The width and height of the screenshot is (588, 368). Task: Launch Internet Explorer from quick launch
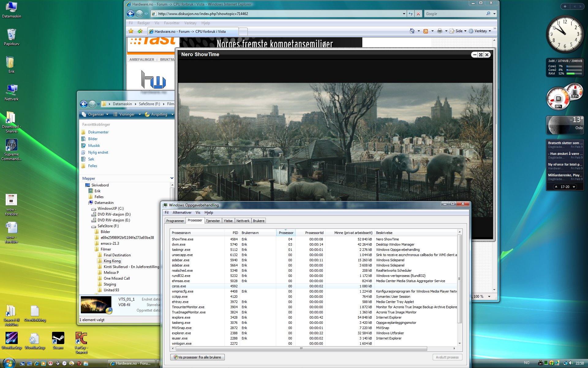36,363
